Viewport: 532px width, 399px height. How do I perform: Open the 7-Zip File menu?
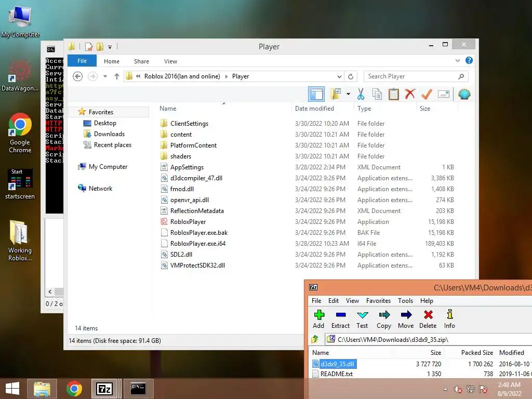(x=316, y=301)
